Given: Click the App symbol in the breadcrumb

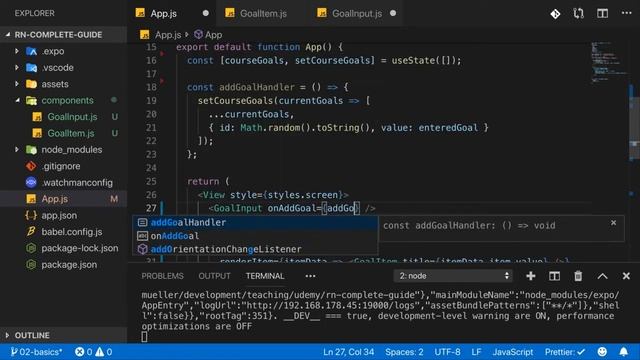Looking at the screenshot, I should [x=208, y=35].
